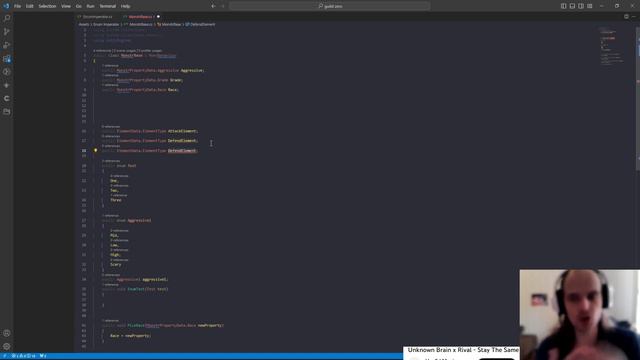Click the EnumTest method declaration

[x=135, y=289]
